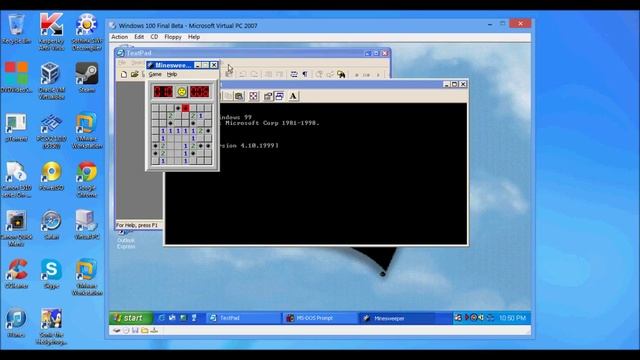Click the Minesweeper mine counter display
The height and width of the screenshot is (360, 640).
pos(163,92)
